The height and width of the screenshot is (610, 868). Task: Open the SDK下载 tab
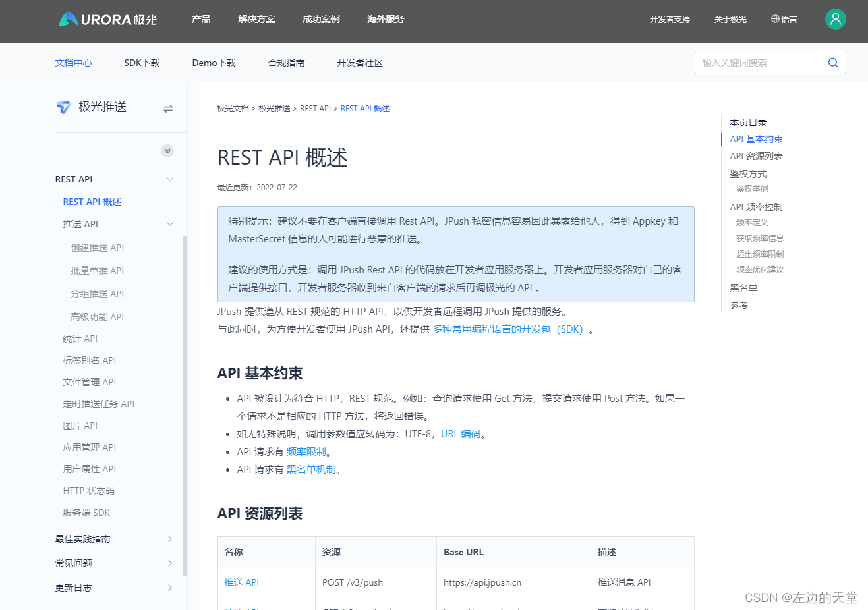(x=141, y=62)
